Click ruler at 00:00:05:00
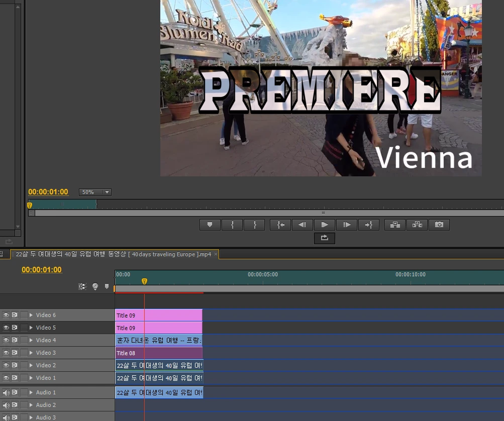 coord(263,274)
